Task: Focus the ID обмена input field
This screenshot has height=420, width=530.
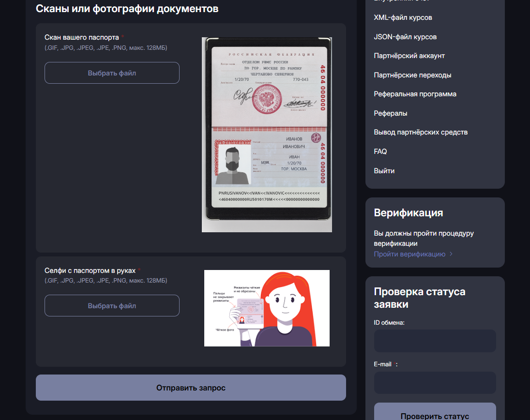Action: click(x=435, y=341)
